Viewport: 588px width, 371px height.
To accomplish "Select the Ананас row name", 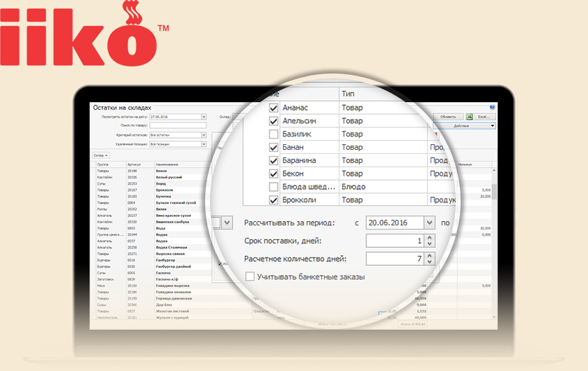I will point(295,108).
